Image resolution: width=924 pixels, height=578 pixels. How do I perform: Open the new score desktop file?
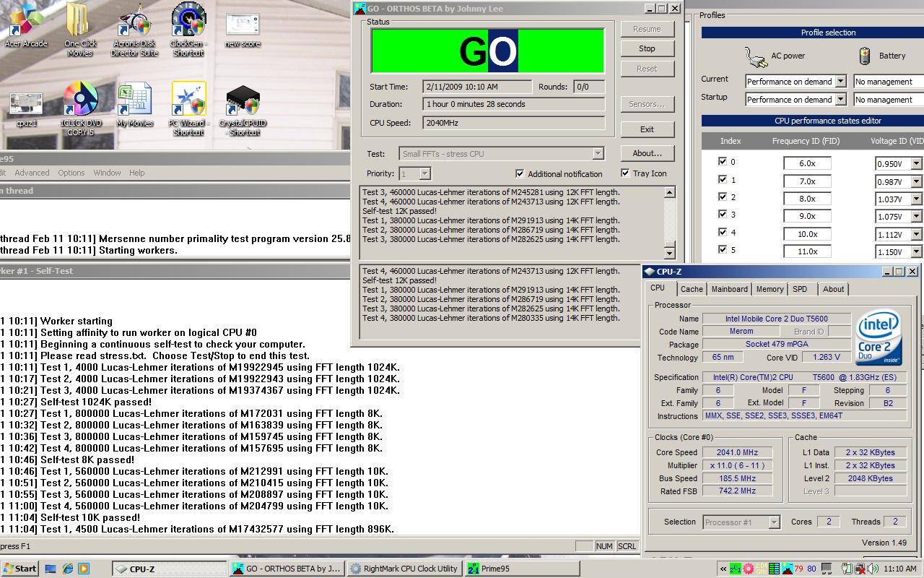tap(243, 30)
